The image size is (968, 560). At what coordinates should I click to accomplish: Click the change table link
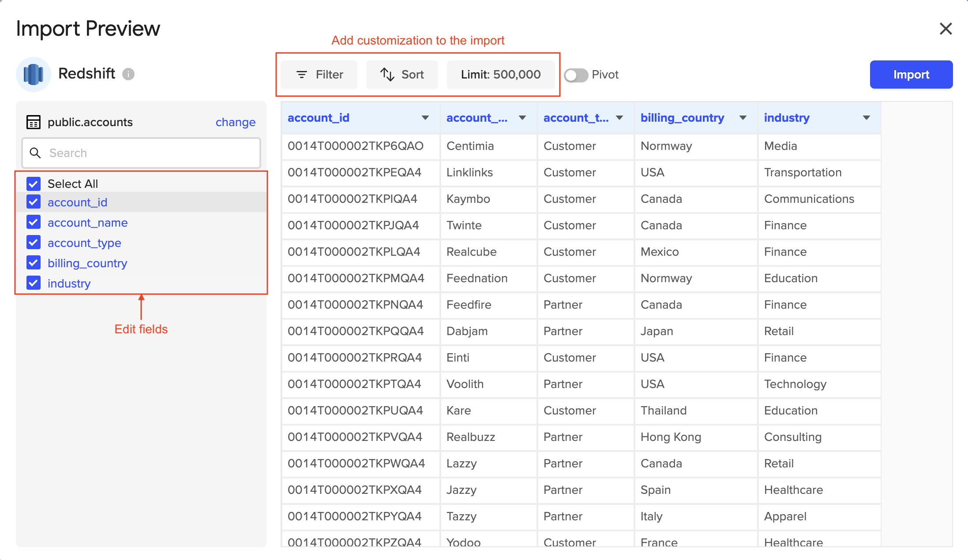[235, 122]
